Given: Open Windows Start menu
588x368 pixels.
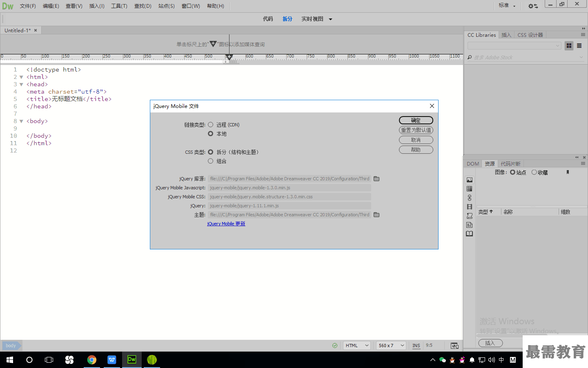Looking at the screenshot, I should coord(10,360).
